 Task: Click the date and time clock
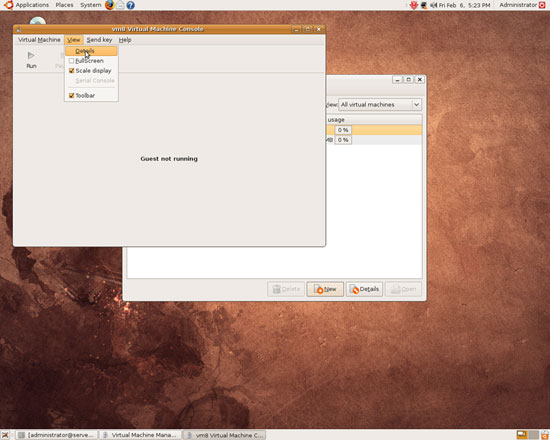coord(464,5)
